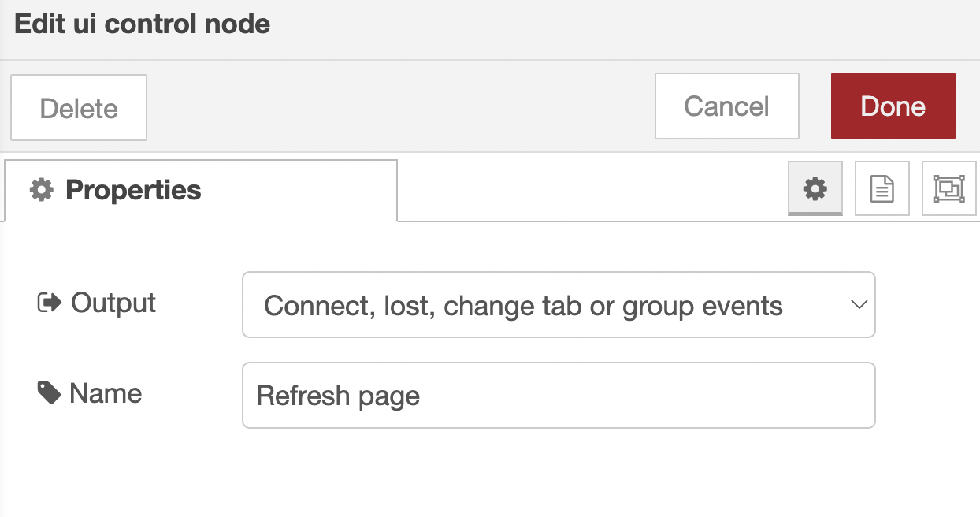This screenshot has width=980, height=517.
Task: Click the tag icon beside Name label
Action: point(49,393)
